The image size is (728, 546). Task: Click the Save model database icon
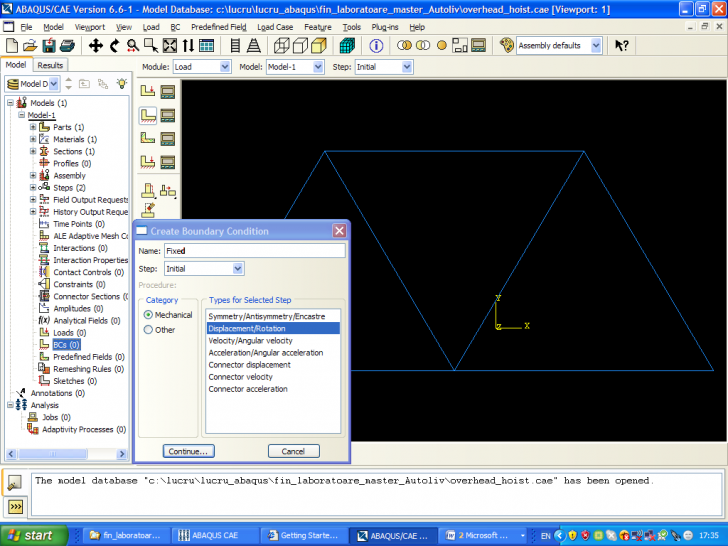(49, 45)
